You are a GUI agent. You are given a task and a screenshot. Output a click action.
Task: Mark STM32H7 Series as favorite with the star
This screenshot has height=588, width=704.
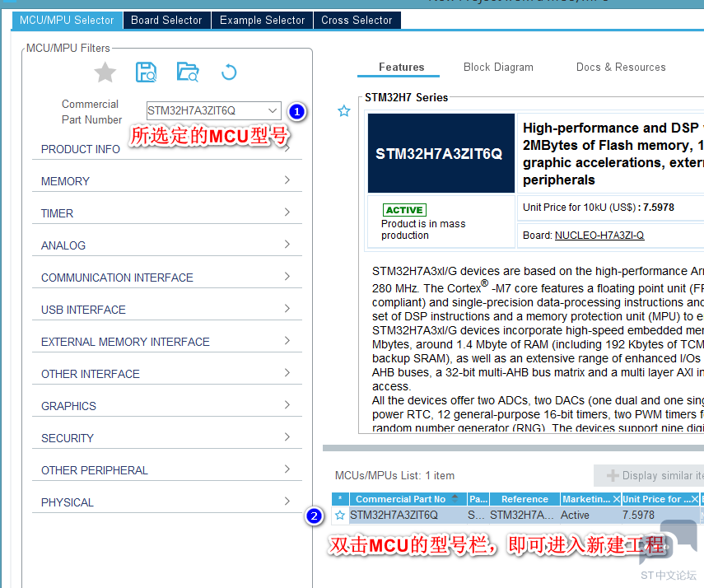click(344, 111)
